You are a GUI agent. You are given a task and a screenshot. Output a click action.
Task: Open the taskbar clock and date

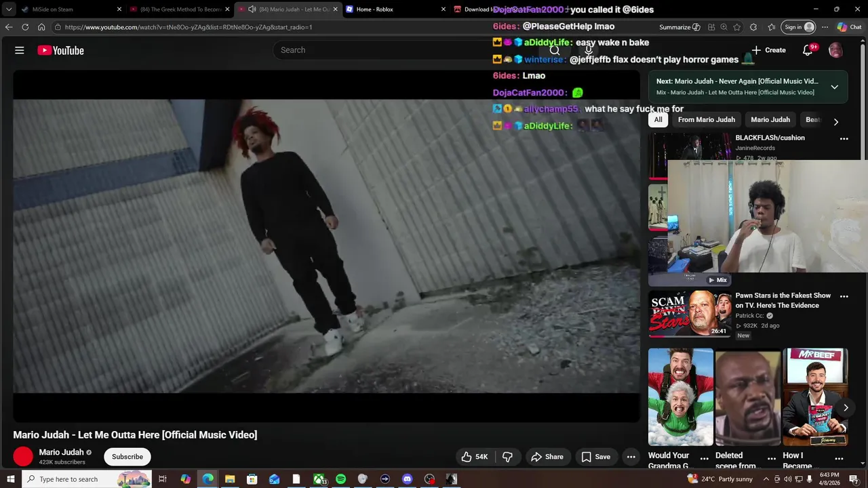tap(829, 479)
